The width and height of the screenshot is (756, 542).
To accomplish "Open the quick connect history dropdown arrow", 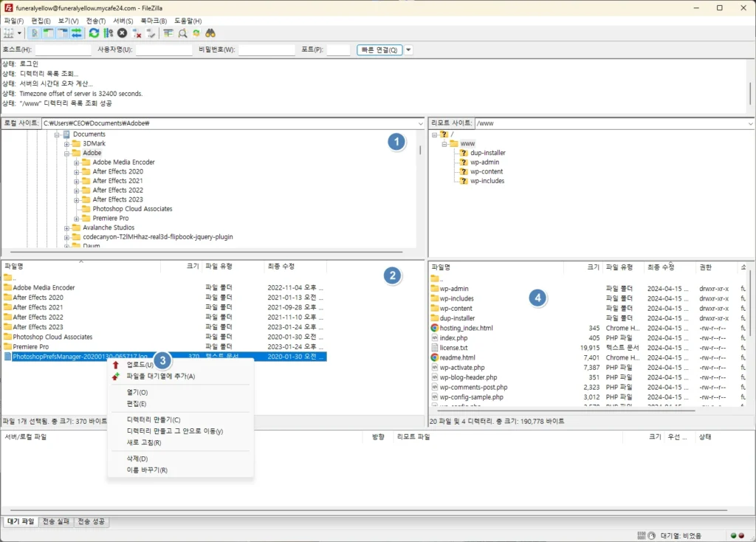I will (408, 49).
